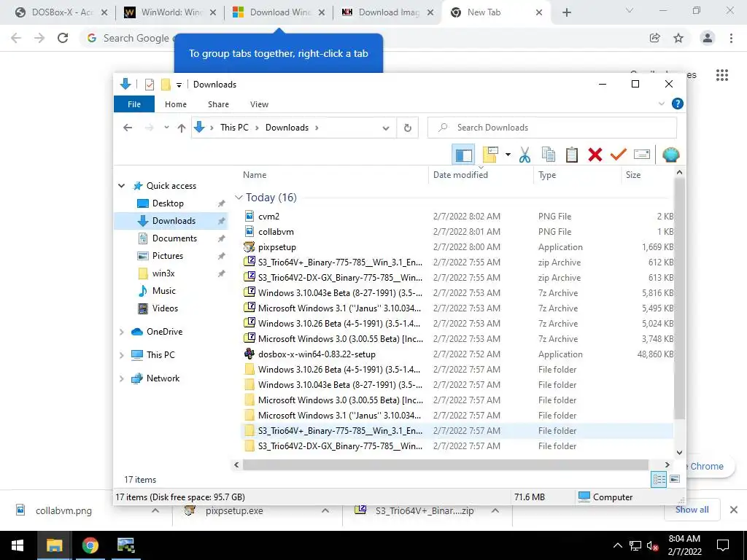The height and width of the screenshot is (560, 747).
Task: Open the Google apps grid
Action: (x=722, y=75)
